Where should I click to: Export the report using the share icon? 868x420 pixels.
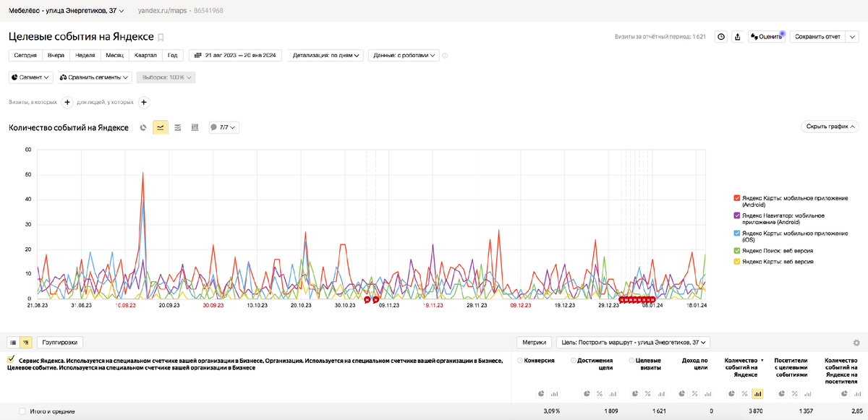pyautogui.click(x=738, y=36)
